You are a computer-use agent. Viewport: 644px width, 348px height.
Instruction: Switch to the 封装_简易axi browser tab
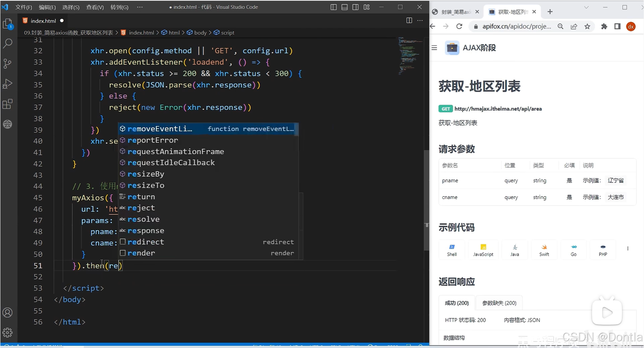456,12
